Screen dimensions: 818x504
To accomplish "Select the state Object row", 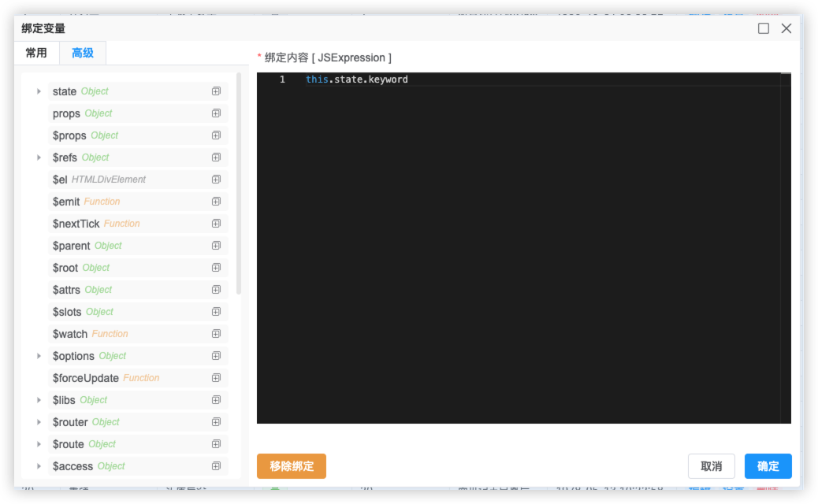I will click(x=138, y=91).
